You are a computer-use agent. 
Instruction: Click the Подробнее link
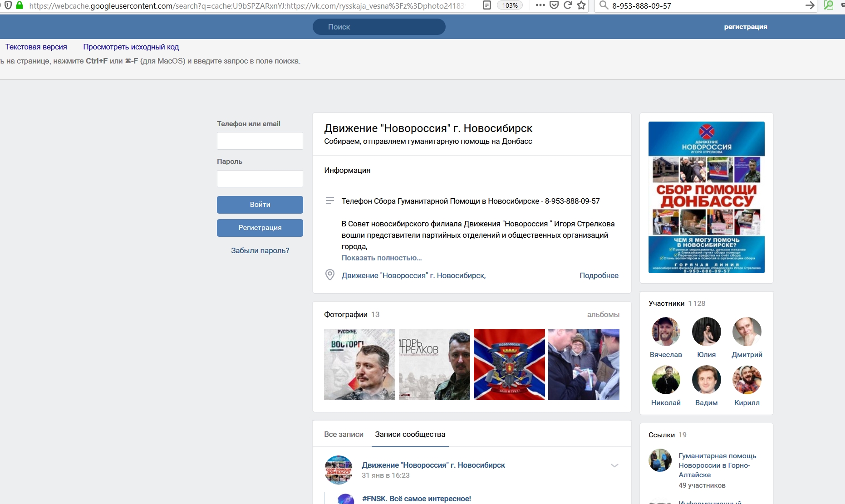point(599,275)
